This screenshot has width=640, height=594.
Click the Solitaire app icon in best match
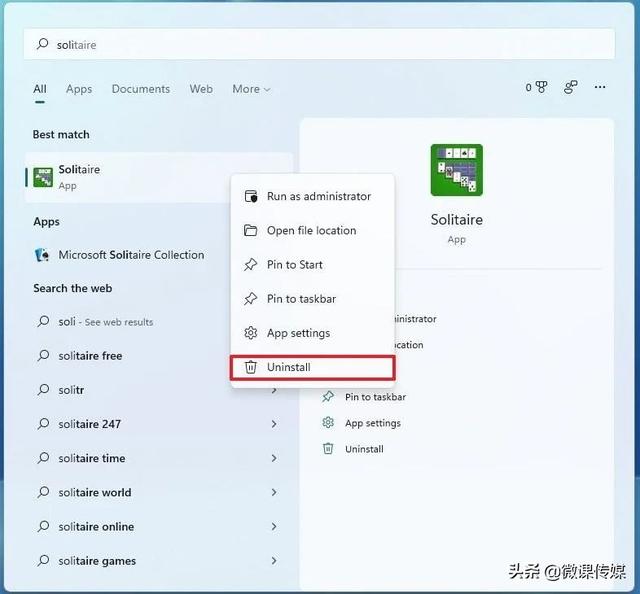click(x=43, y=178)
